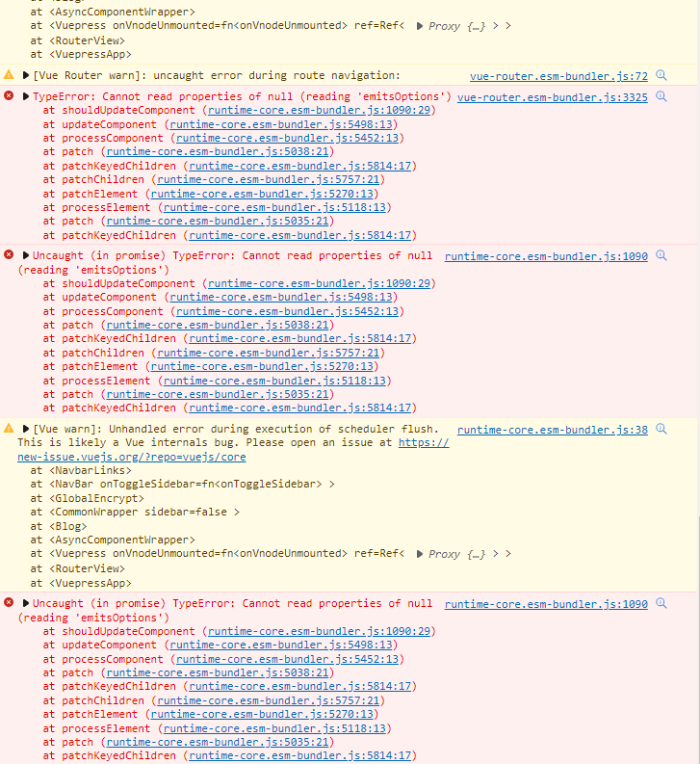This screenshot has width=700, height=764.
Task: Open processElement 5118:13 link in vue-router:3325 TypeError trace
Action: 274,207
